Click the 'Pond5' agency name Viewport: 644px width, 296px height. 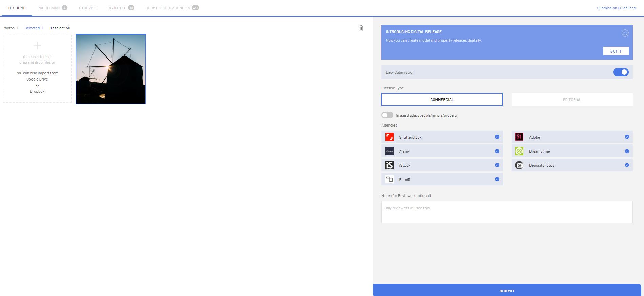click(404, 180)
